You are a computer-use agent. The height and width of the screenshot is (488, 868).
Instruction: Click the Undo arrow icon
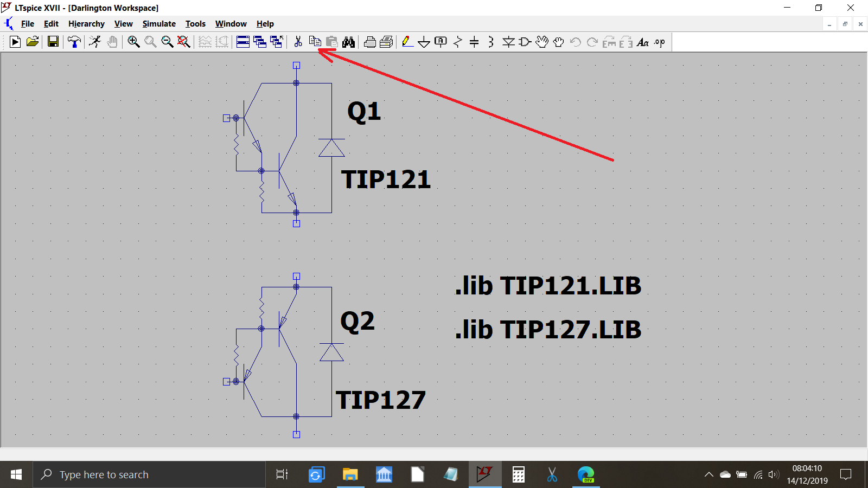(x=576, y=42)
